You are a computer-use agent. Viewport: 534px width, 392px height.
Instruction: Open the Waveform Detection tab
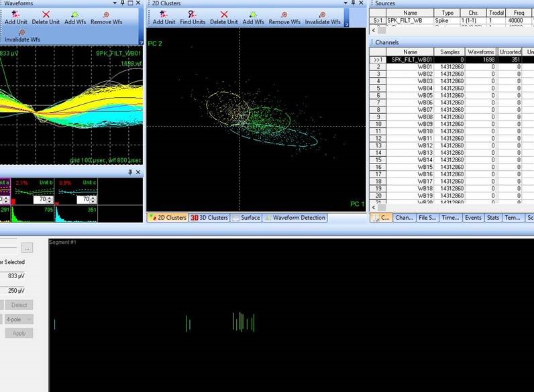295,217
